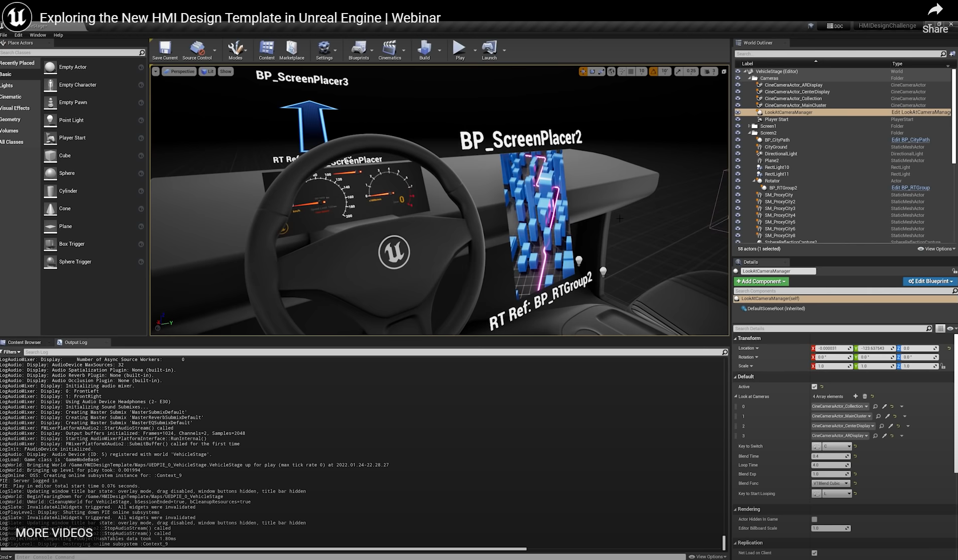Enable Actor Hidden In Game checkbox
The width and height of the screenshot is (958, 560).
(814, 519)
